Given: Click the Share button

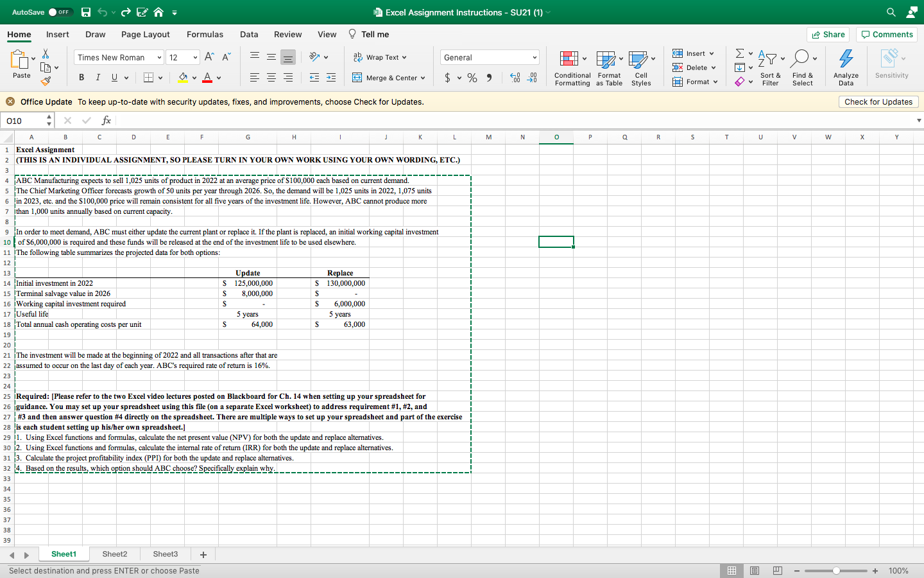Looking at the screenshot, I should tap(828, 34).
